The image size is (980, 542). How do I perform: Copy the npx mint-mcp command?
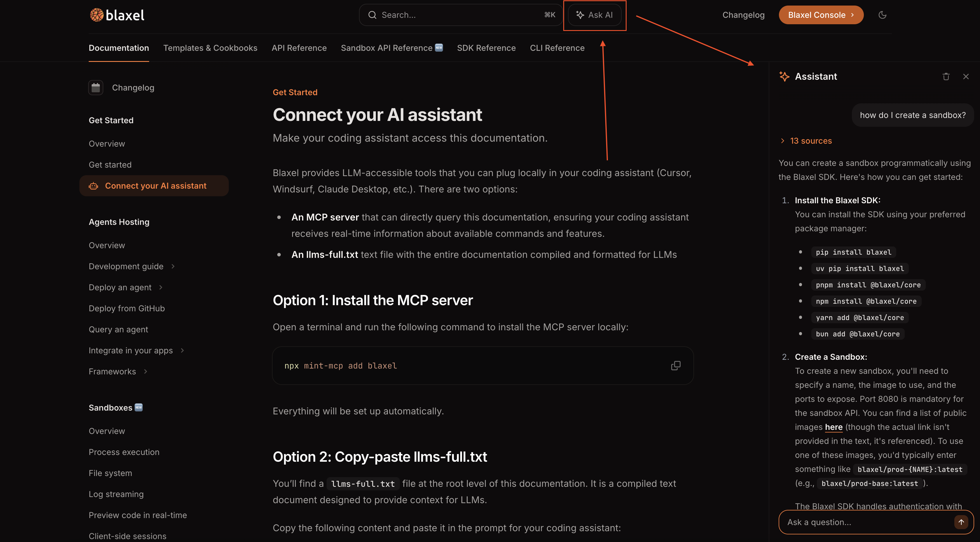click(x=676, y=365)
